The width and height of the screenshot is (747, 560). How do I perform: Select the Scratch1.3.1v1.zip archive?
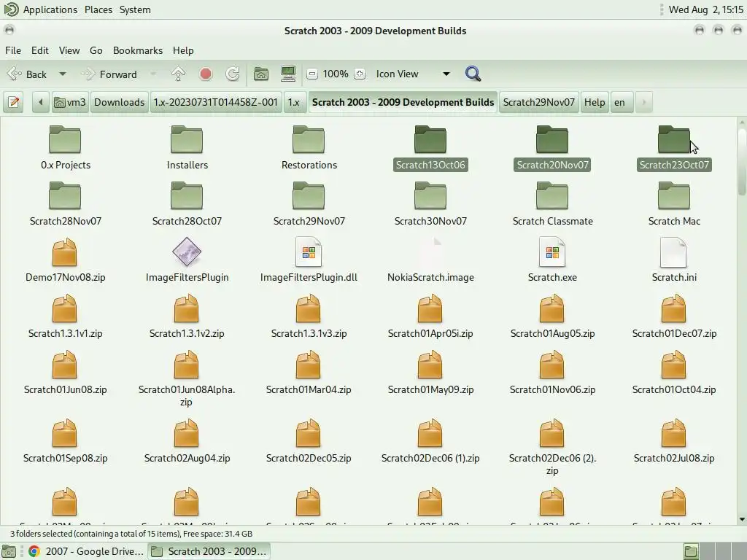(x=65, y=316)
